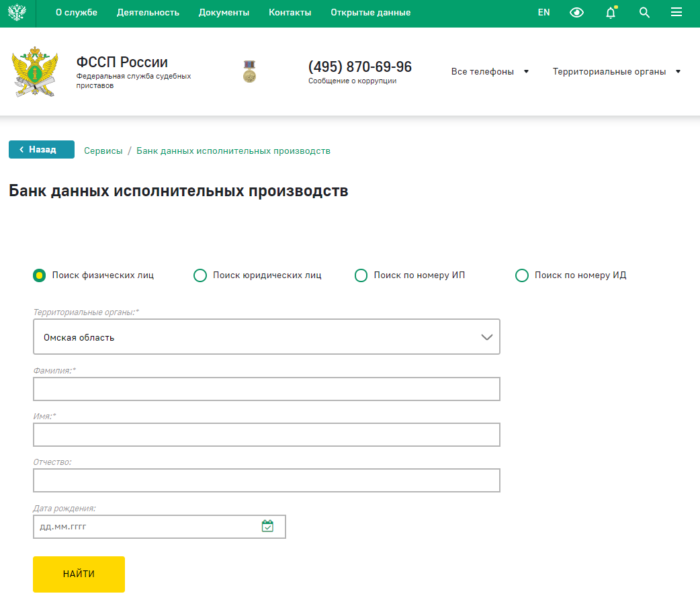This screenshot has height=604, width=700.
Task: Select 'Поиск по номеру ИД' radio button
Action: (522, 275)
